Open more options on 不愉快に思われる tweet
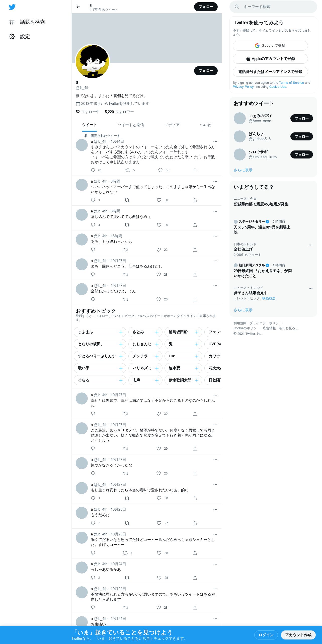 (215, 589)
